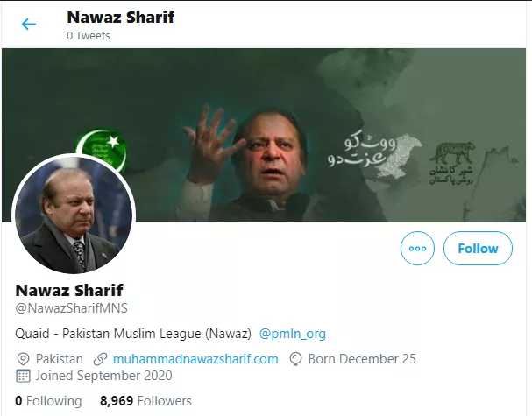Click the Joined September 2020 text
The height and width of the screenshot is (416, 532).
[x=103, y=376]
